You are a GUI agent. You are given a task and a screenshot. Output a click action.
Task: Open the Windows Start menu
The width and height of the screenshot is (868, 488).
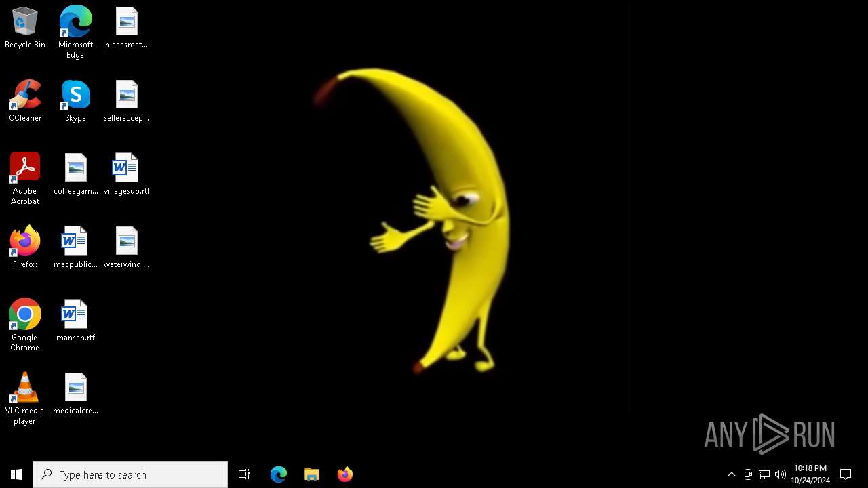tap(16, 474)
